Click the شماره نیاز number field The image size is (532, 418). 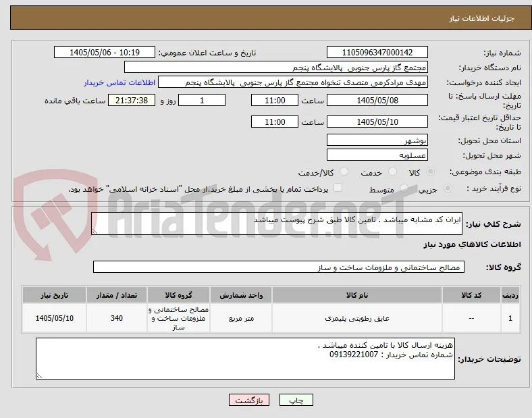(x=377, y=52)
